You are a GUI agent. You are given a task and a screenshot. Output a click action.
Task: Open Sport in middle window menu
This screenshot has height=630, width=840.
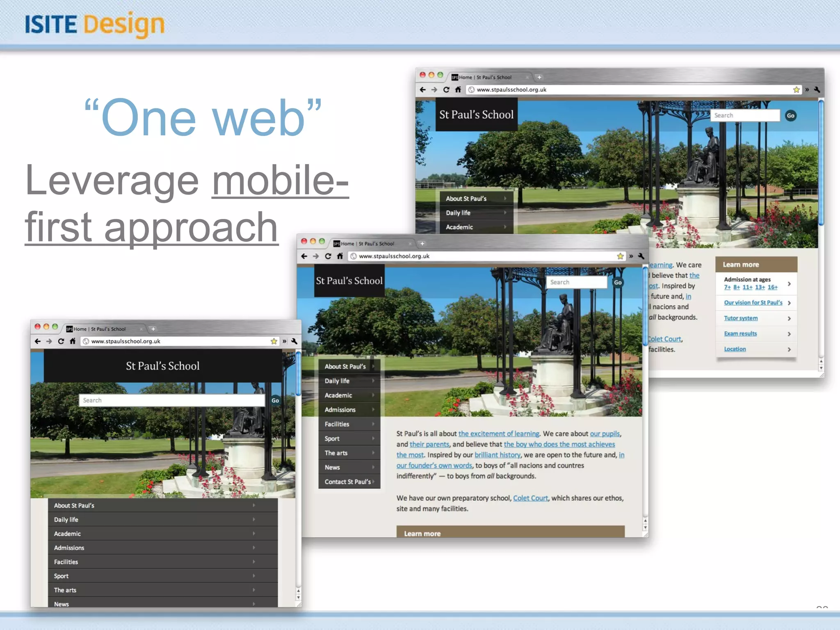[349, 438]
